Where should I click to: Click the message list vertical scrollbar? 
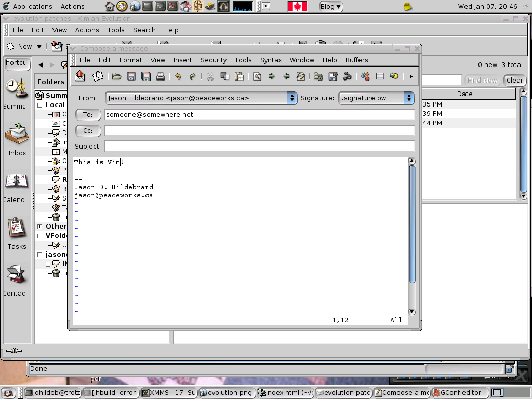click(524, 143)
